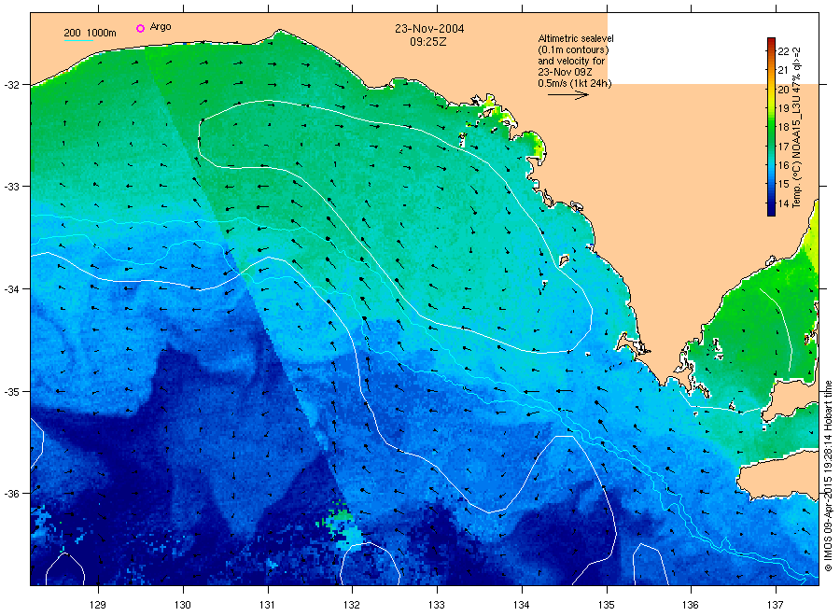Click the 'and velocity for' legend line
The width and height of the screenshot is (840, 616).
pos(571,61)
